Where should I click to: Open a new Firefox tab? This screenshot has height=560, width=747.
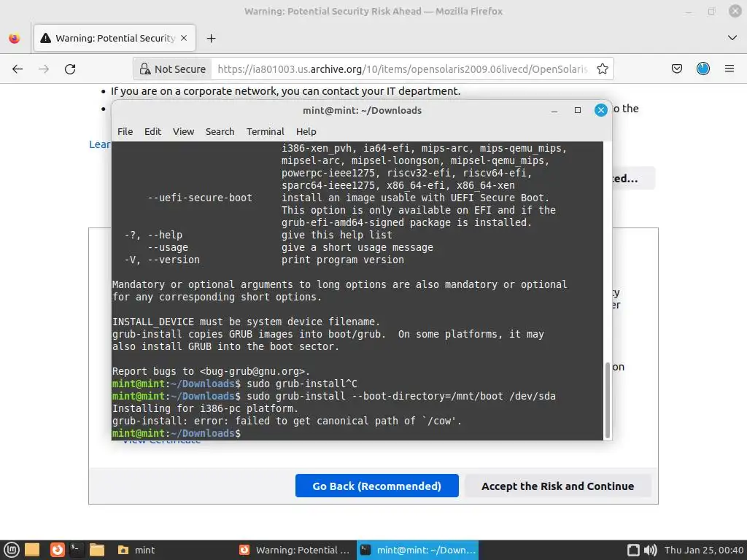point(211,38)
